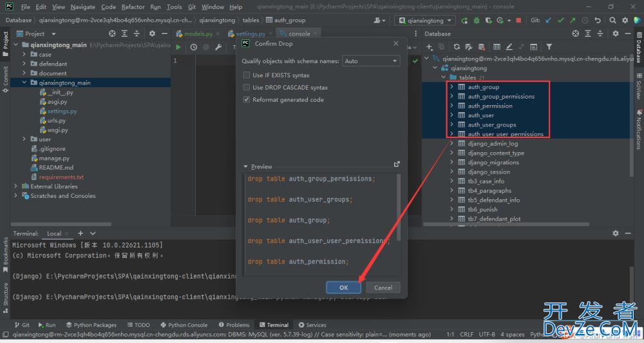Open the Refactor menu
This screenshot has width=644, height=343.
pos(133,6)
